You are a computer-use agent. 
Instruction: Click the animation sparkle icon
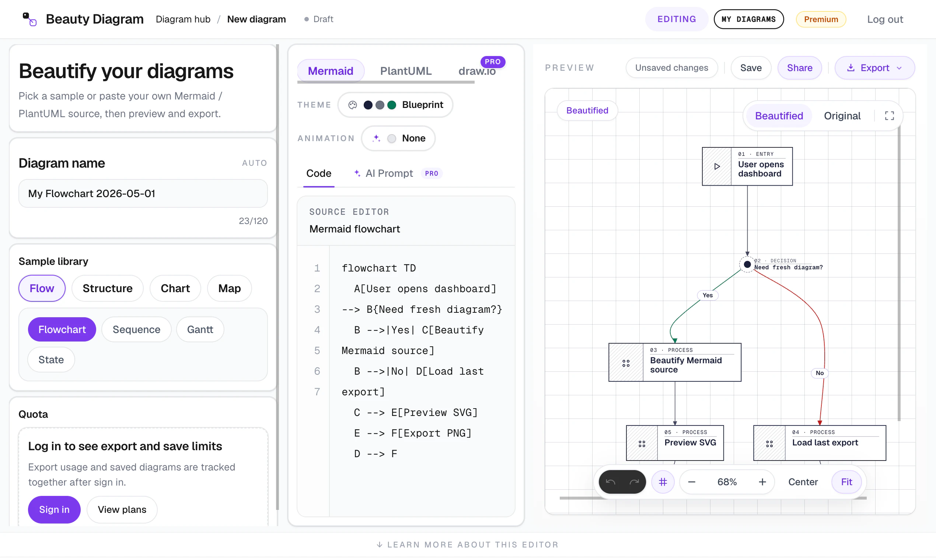[376, 138]
